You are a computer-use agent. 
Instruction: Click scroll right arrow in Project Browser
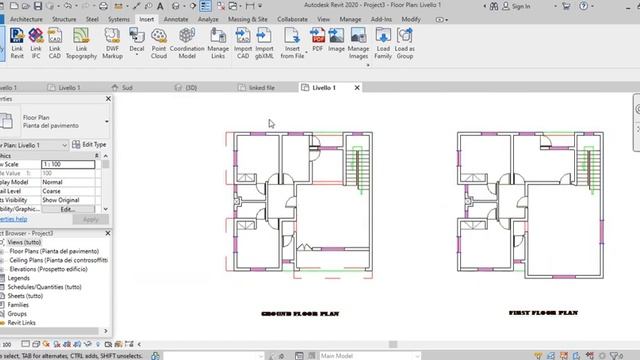pyautogui.click(x=106, y=331)
